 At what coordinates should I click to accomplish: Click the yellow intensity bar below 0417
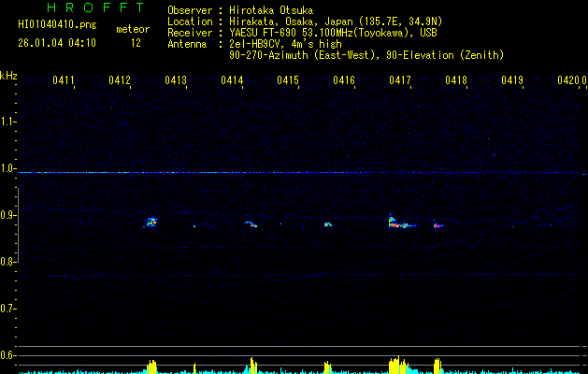pyautogui.click(x=397, y=366)
